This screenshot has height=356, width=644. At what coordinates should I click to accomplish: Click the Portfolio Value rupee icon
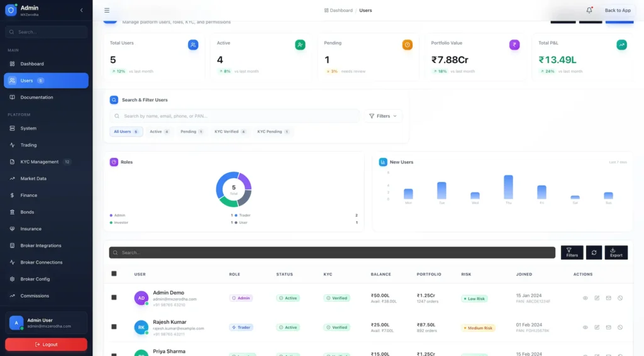coord(514,45)
